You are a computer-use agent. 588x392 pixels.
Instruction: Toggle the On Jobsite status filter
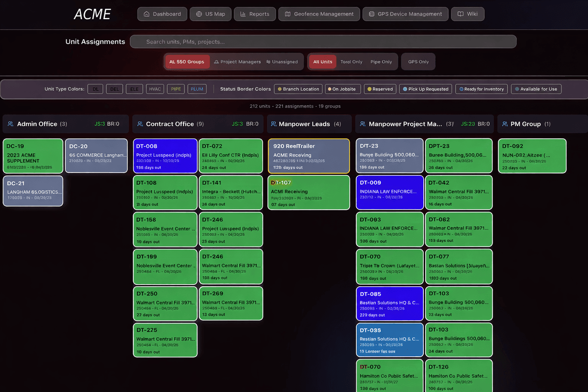tap(343, 89)
